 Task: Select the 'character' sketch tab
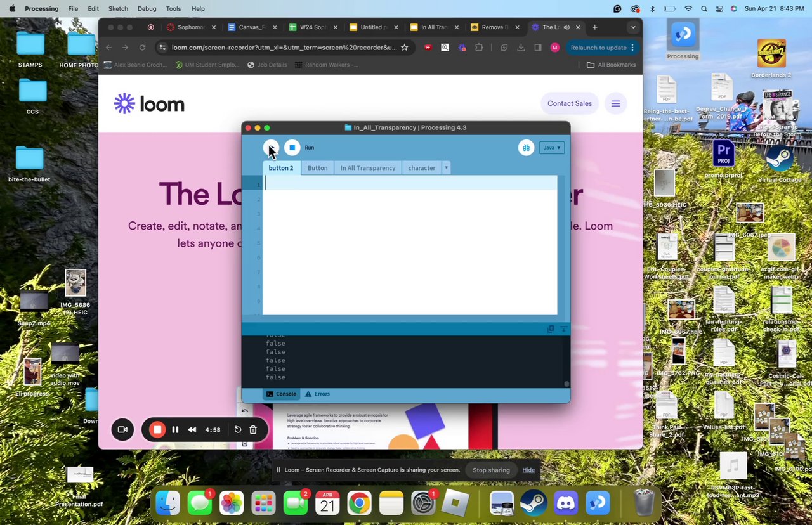click(422, 168)
